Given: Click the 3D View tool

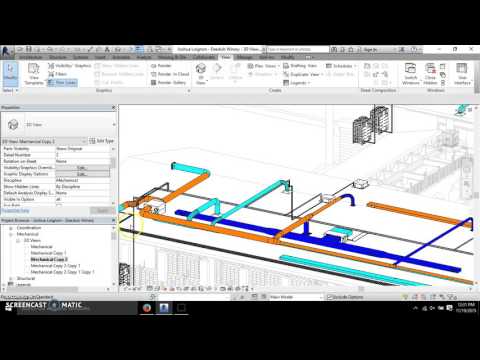Looking at the screenshot, I should (200, 74).
